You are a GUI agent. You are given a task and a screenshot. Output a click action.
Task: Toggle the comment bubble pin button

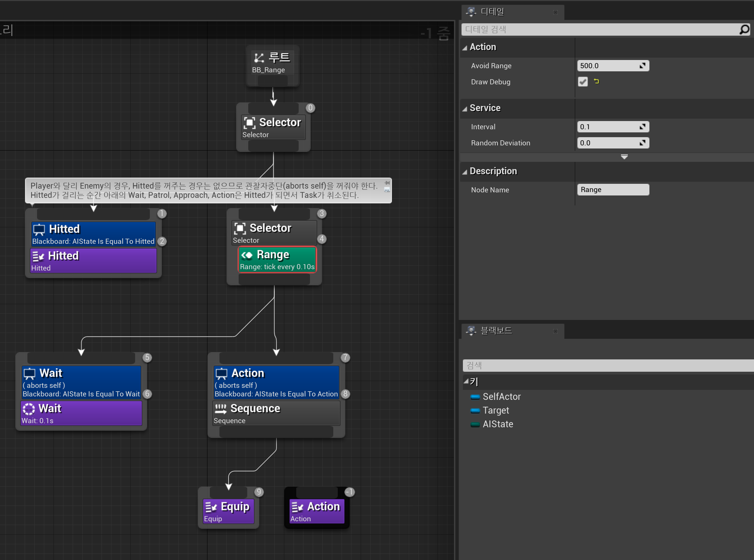pos(387,183)
